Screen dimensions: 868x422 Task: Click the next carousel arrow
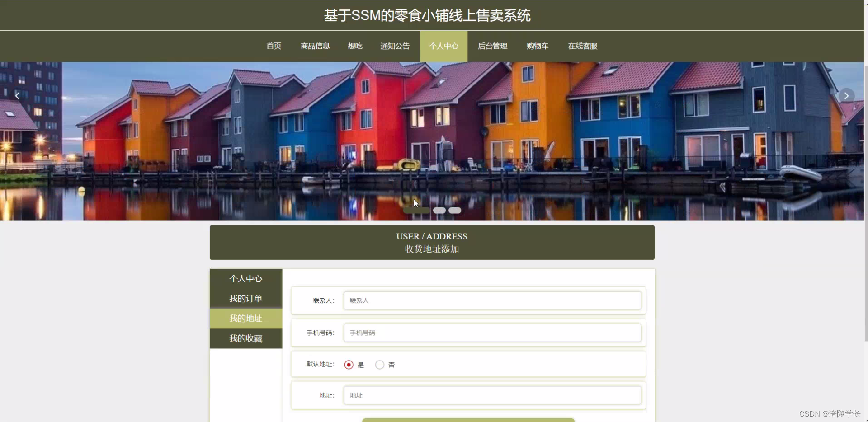[846, 95]
